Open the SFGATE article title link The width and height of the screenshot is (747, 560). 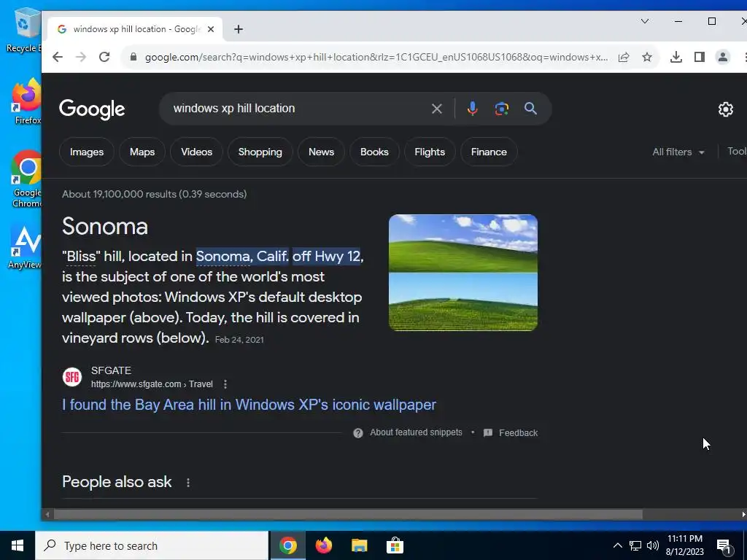(x=249, y=405)
